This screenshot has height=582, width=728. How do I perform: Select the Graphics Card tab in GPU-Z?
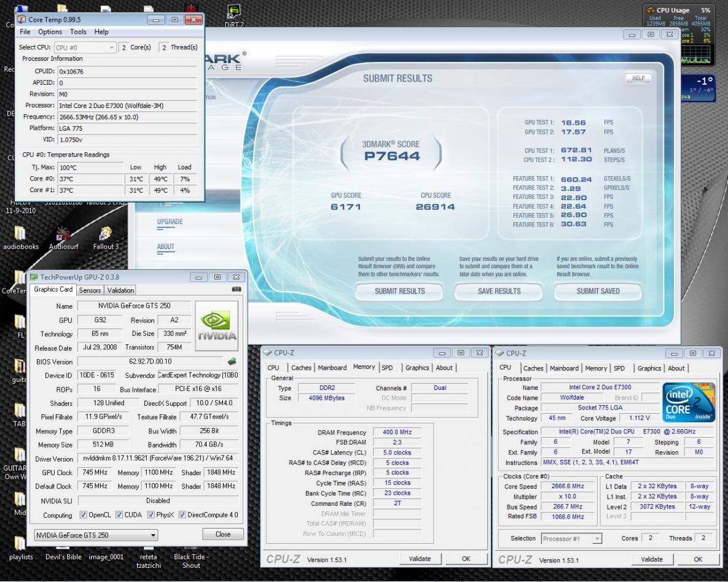point(53,289)
